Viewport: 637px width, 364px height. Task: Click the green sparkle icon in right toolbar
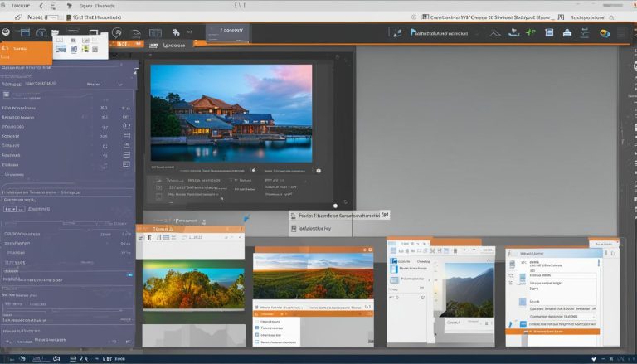pos(531,33)
